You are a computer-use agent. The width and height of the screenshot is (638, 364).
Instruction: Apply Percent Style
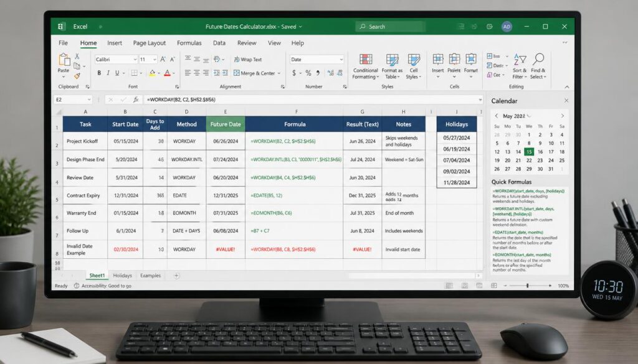[x=308, y=73]
